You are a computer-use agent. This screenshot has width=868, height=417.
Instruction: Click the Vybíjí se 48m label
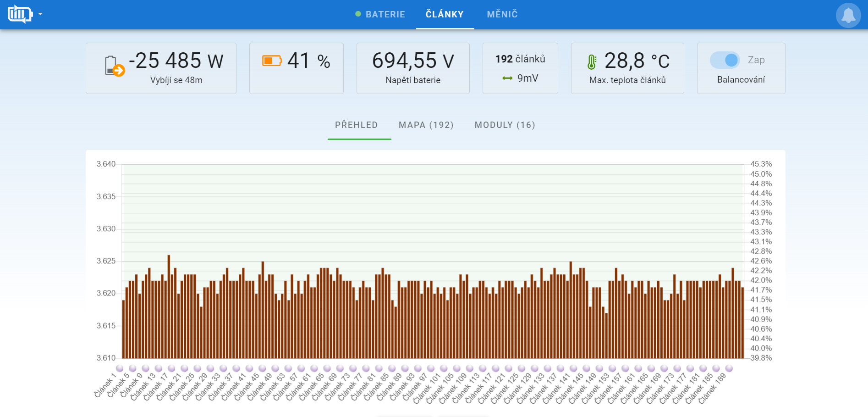(x=176, y=80)
